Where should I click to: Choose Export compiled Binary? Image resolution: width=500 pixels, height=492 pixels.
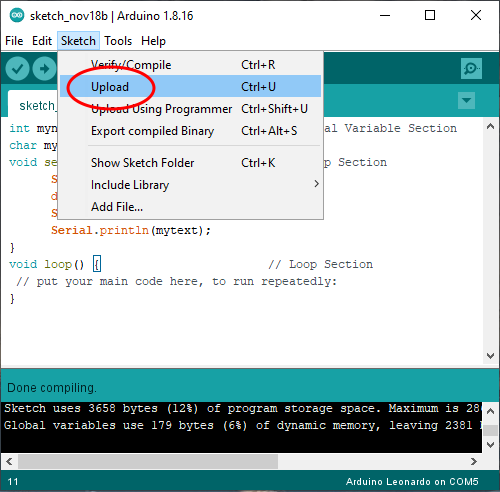[x=190, y=131]
